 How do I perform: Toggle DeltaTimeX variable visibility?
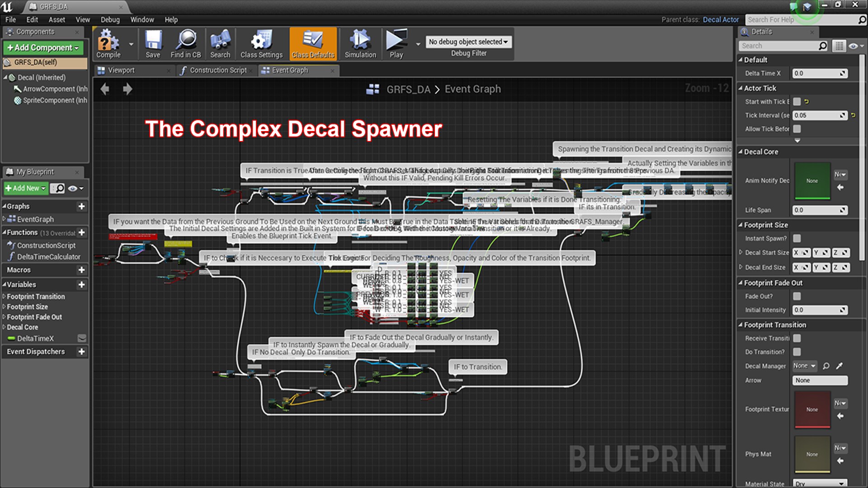tap(82, 338)
